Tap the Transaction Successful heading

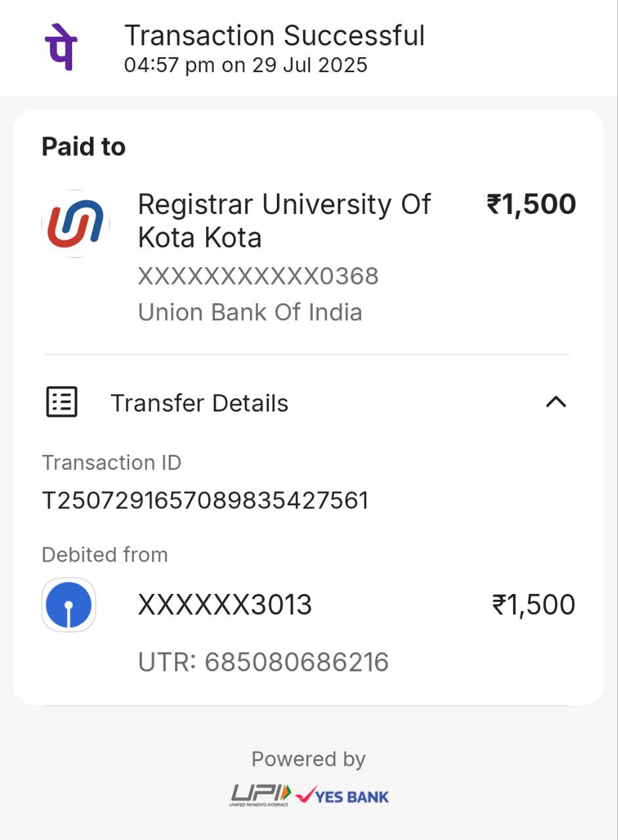point(274,35)
